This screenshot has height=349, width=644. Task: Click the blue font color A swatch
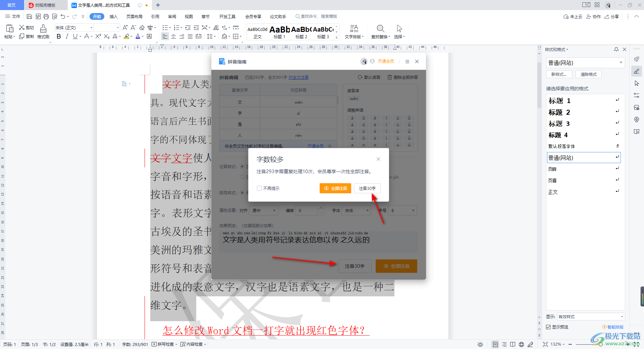138,36
